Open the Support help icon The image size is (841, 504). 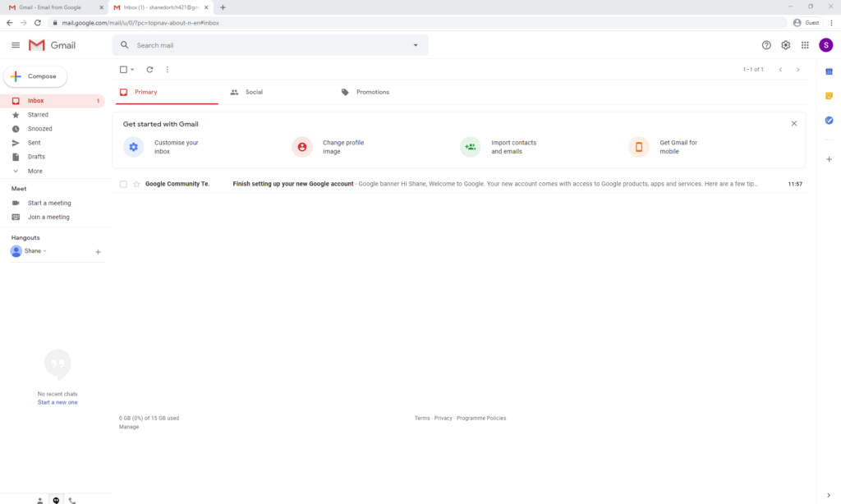click(766, 45)
